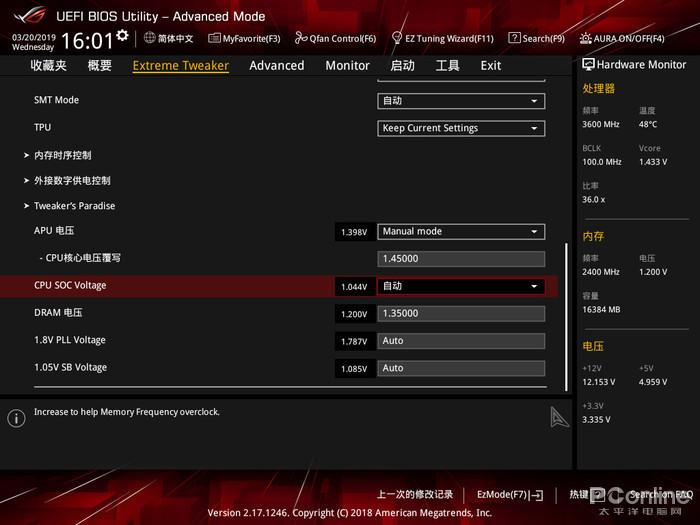The height and width of the screenshot is (525, 700).
Task: Click the APU voltage reading 1.398V
Action: coord(354,232)
